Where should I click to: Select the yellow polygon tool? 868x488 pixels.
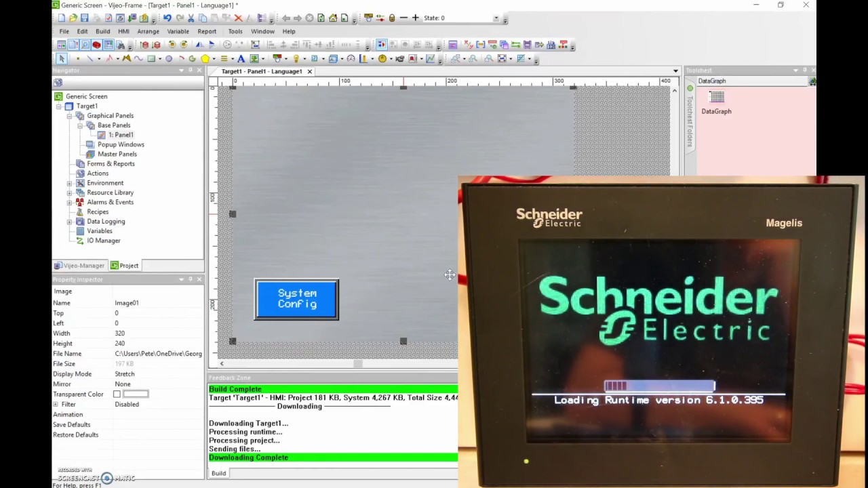205,59
